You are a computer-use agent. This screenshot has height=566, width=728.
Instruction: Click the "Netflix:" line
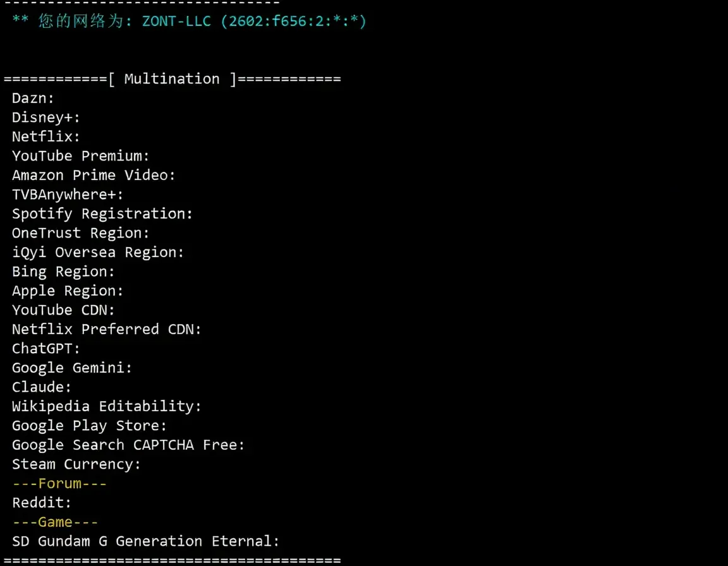(46, 136)
